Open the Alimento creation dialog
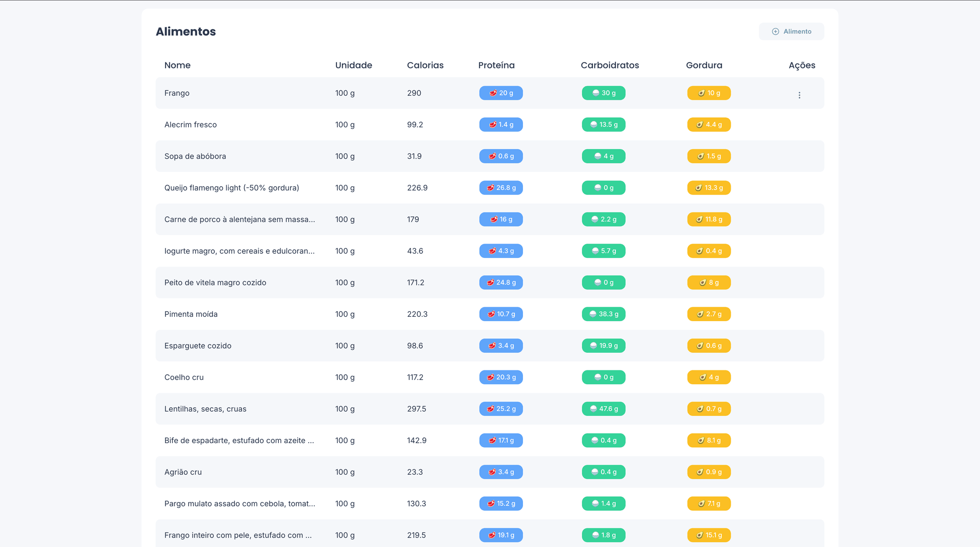 click(x=791, y=31)
